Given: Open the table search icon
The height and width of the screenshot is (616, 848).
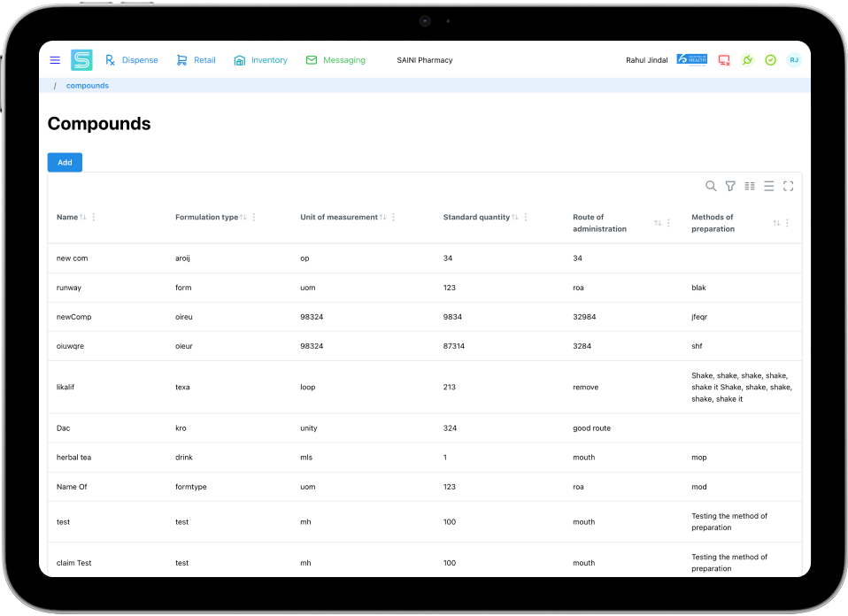Looking at the screenshot, I should [711, 186].
